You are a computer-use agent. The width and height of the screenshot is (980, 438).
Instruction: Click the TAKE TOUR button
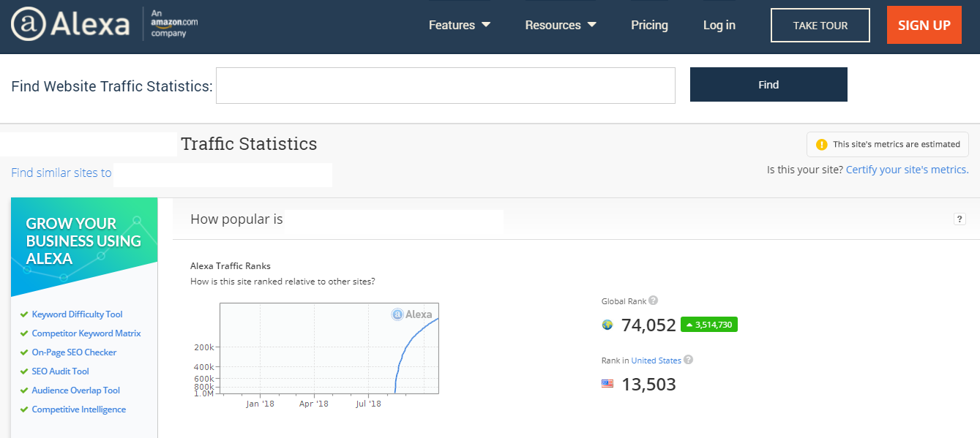820,24
